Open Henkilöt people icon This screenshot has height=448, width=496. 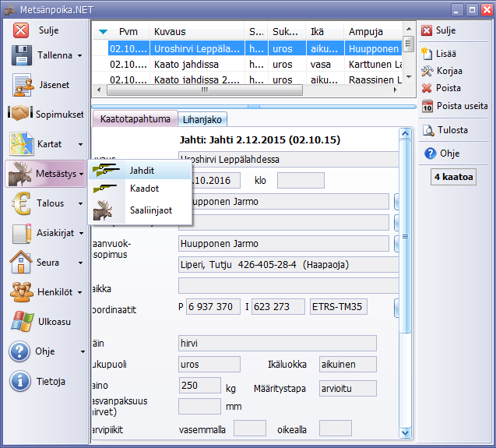(21, 292)
